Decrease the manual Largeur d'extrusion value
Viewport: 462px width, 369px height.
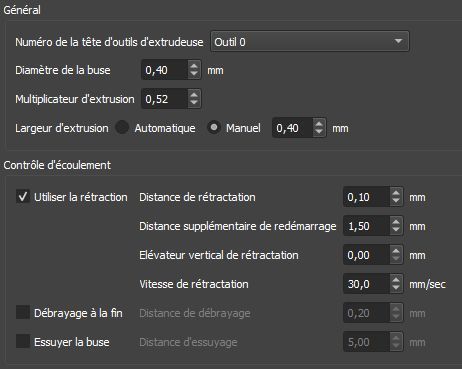(x=319, y=132)
